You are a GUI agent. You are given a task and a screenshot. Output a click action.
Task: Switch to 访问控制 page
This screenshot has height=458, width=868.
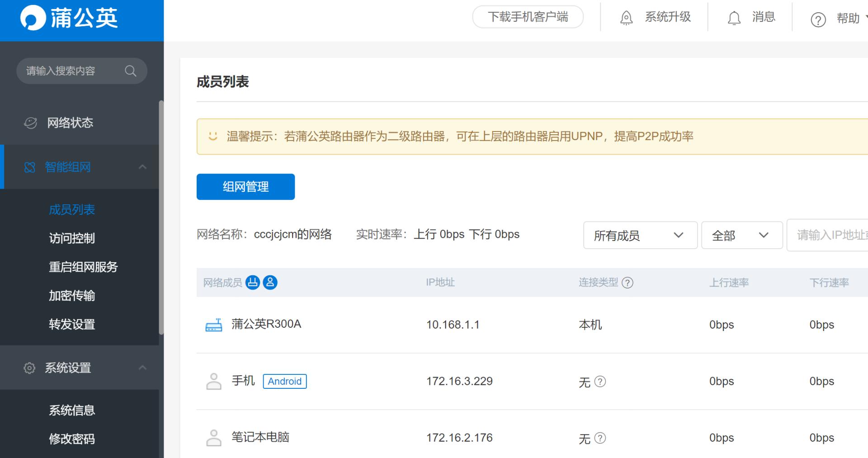71,238
